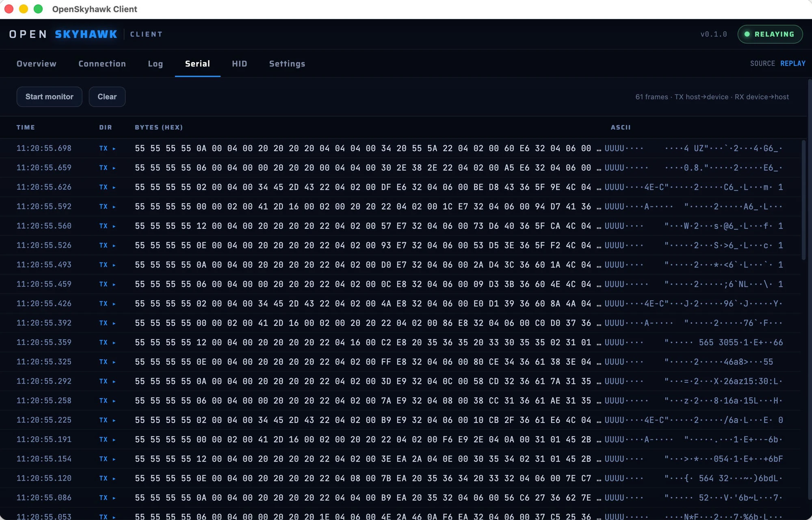Select timestamp 11:20:55.526
Viewport: 812px width, 520px height.
coord(44,245)
